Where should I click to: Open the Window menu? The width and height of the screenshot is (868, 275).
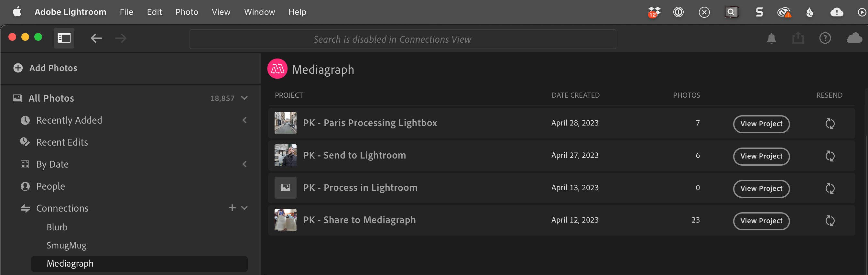(259, 12)
